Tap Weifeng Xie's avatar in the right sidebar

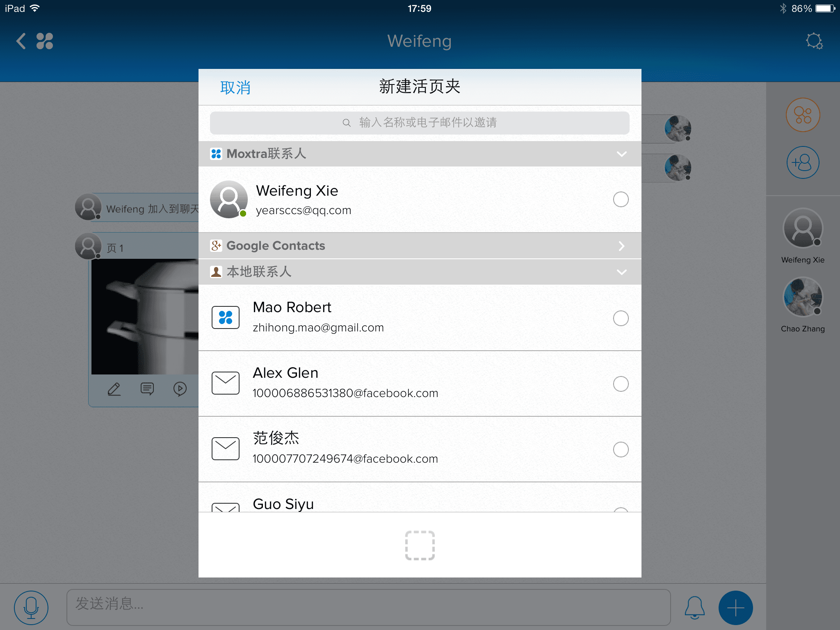[803, 228]
